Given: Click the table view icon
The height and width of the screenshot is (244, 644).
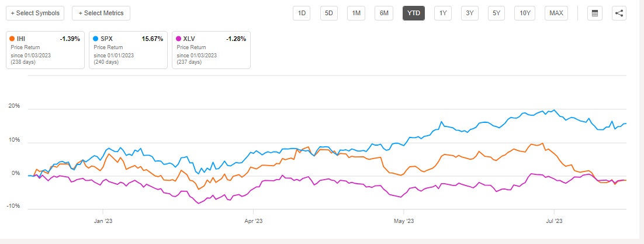Looking at the screenshot, I should click(x=595, y=13).
